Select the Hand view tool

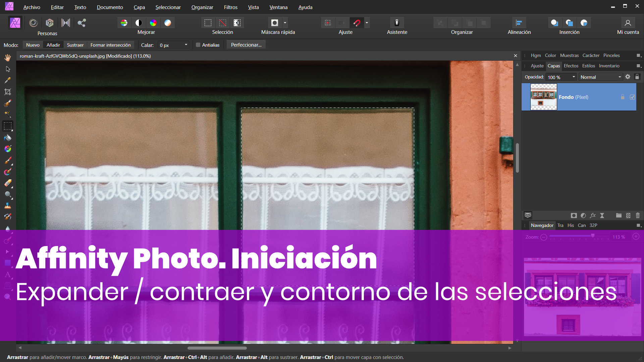pyautogui.click(x=8, y=58)
